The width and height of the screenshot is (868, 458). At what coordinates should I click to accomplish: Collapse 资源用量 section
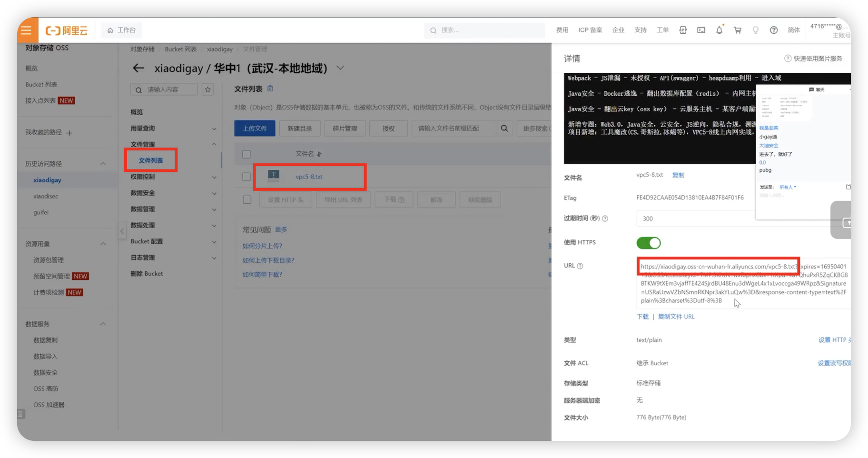coord(103,244)
